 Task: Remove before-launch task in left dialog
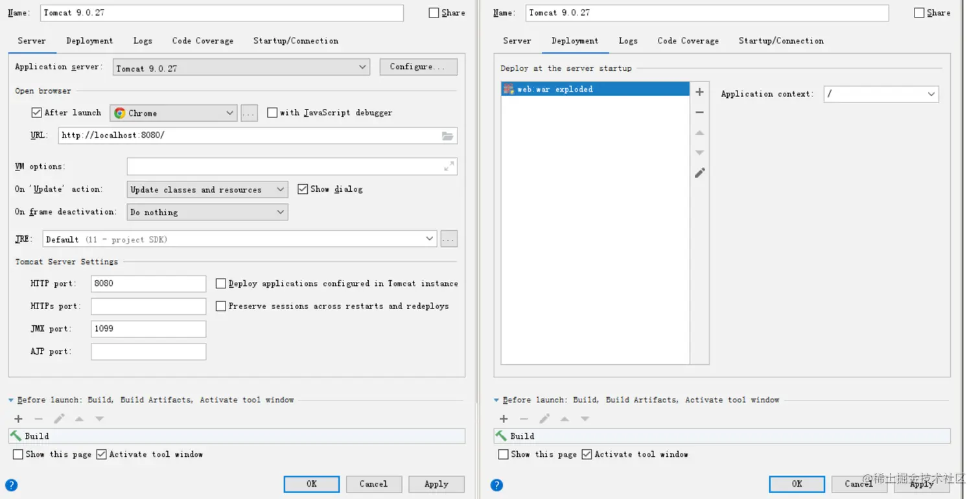pyautogui.click(x=38, y=419)
